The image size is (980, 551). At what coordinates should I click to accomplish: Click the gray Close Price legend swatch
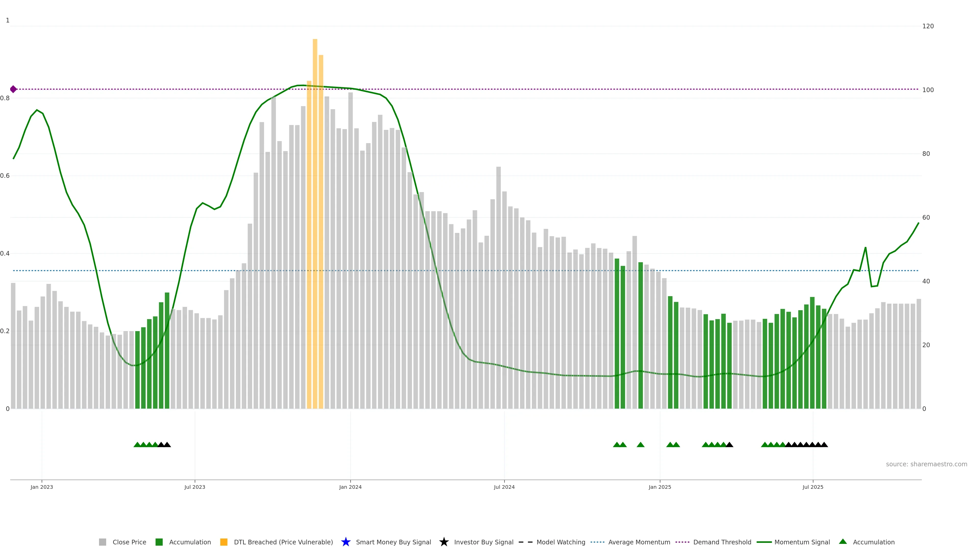102,542
